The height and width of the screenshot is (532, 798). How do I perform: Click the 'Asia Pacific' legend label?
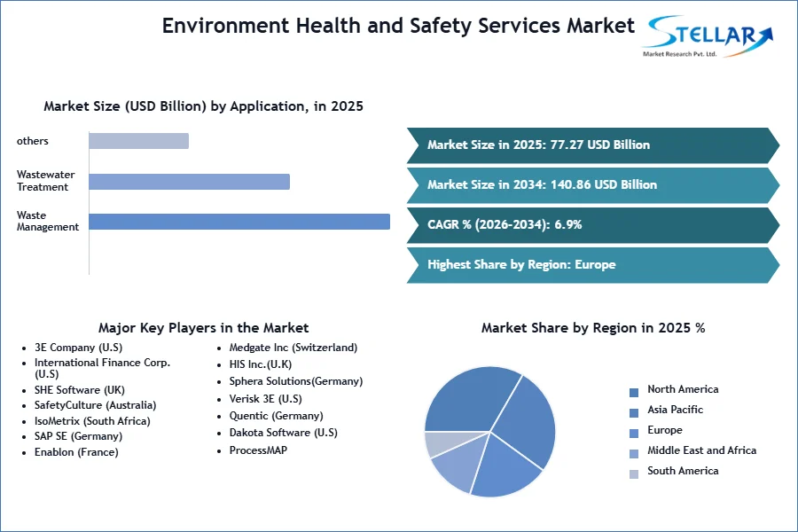675,410
